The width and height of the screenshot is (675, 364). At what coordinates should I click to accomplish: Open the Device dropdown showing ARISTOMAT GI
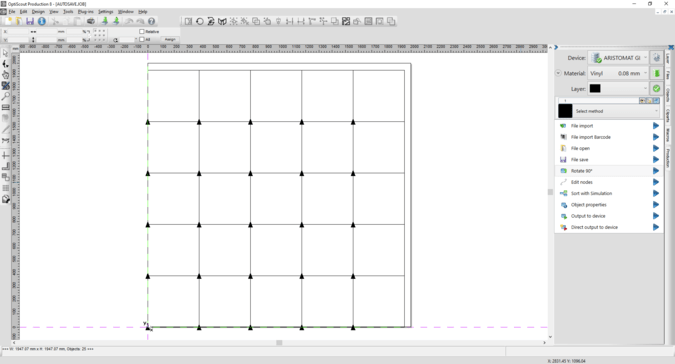619,58
